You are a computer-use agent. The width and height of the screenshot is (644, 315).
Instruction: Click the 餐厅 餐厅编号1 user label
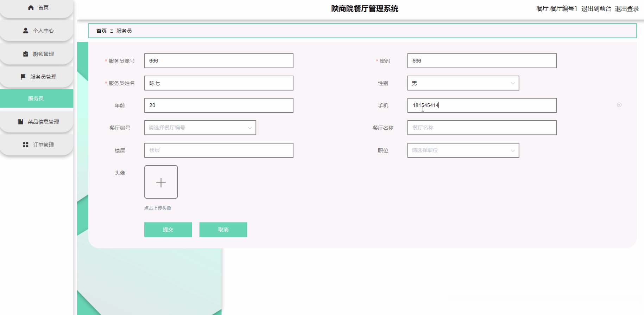[x=557, y=9]
